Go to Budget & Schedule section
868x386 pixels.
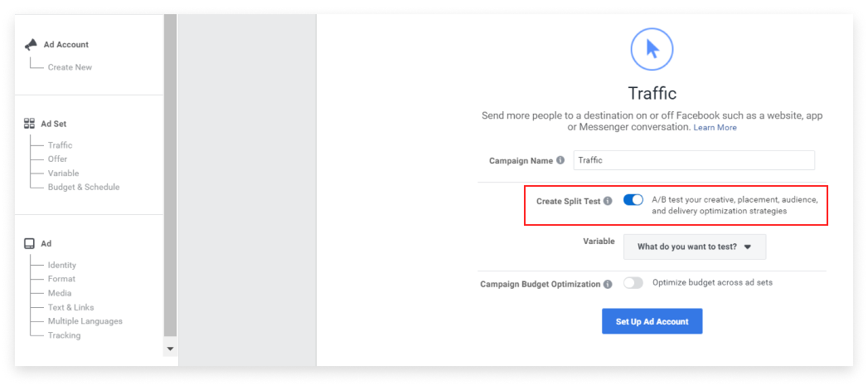(84, 187)
